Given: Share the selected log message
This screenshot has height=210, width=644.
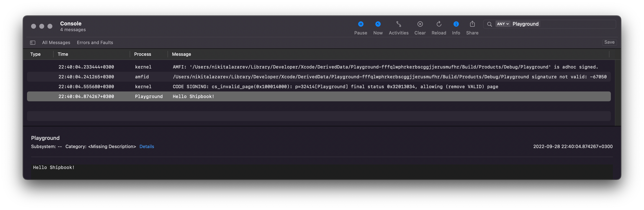Looking at the screenshot, I should (472, 24).
